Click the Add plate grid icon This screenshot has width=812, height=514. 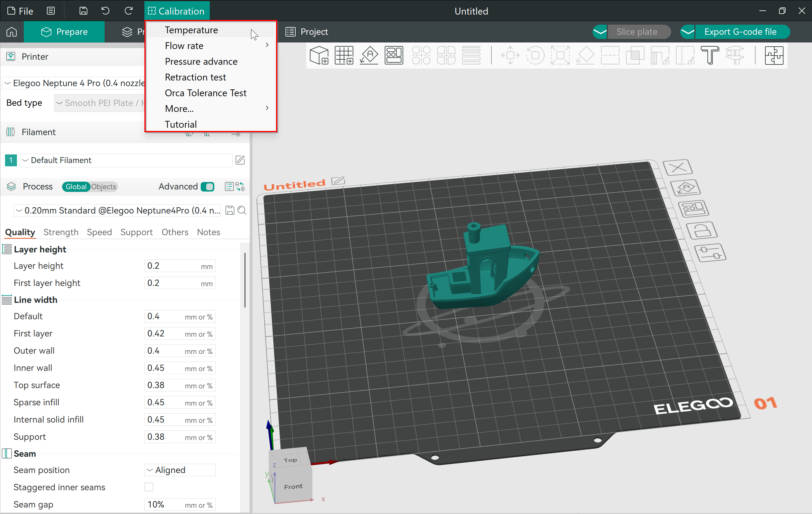pyautogui.click(x=344, y=55)
